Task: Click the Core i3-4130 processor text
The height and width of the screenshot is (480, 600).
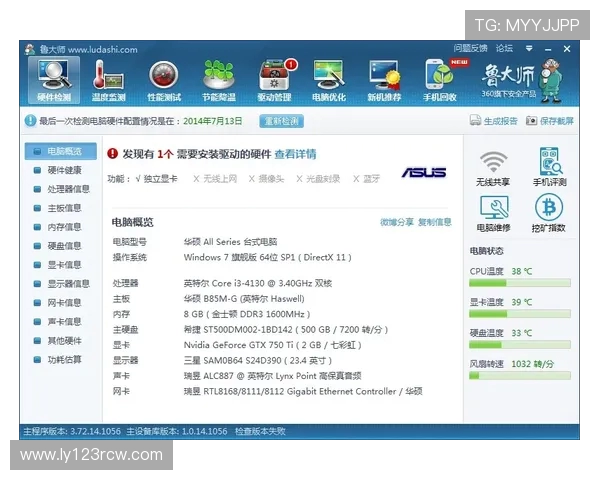Action: click(x=258, y=283)
